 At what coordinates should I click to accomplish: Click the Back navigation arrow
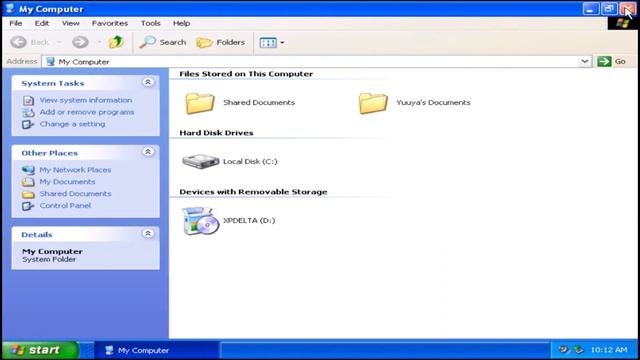pyautogui.click(x=18, y=42)
